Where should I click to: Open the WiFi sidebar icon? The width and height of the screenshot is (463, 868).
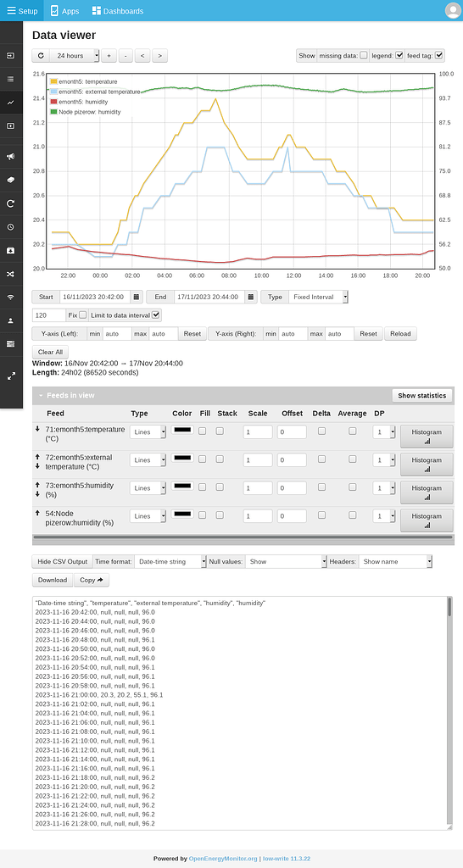tap(10, 297)
